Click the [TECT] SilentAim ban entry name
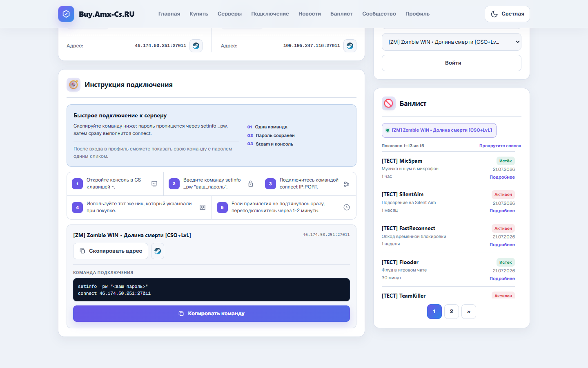Screen dimensions: 588x368 click(x=403, y=195)
